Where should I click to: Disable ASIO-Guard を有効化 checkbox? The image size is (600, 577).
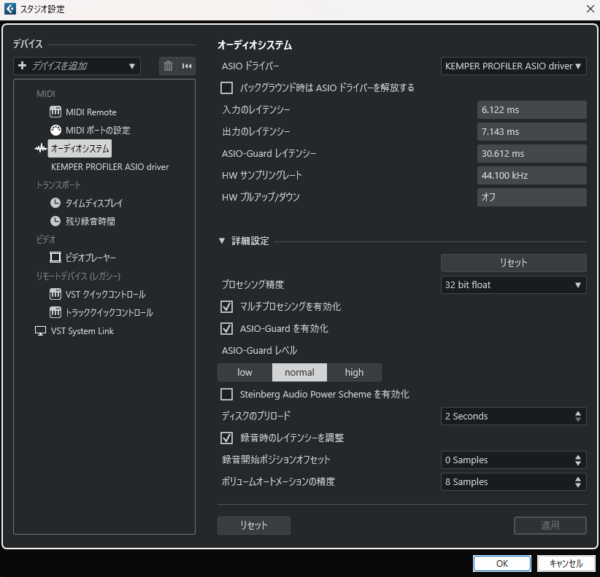(x=227, y=328)
